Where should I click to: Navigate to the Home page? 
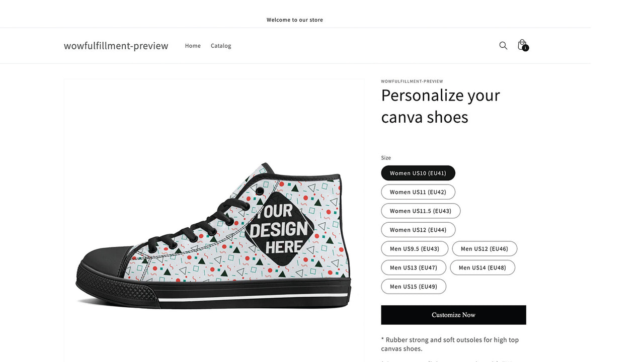coord(193,45)
